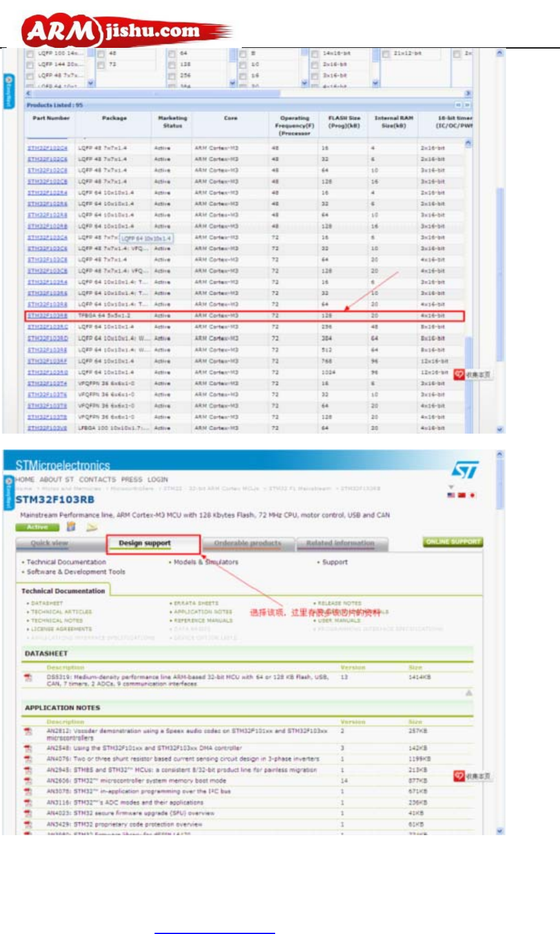Screen dimensions: 560x934
Task: Go to HOME in the ST menu
Action: [25, 479]
